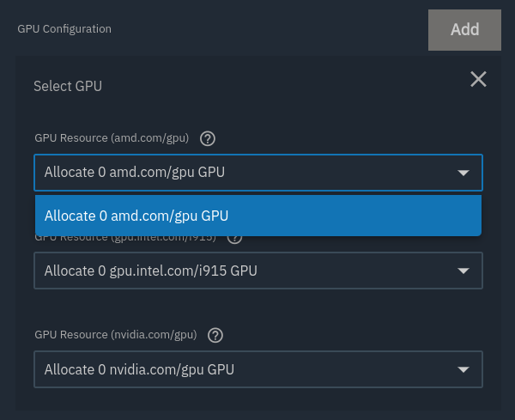The width and height of the screenshot is (515, 420).
Task: Expand the nvidia.com/gpu dropdown arrow
Action: (463, 369)
